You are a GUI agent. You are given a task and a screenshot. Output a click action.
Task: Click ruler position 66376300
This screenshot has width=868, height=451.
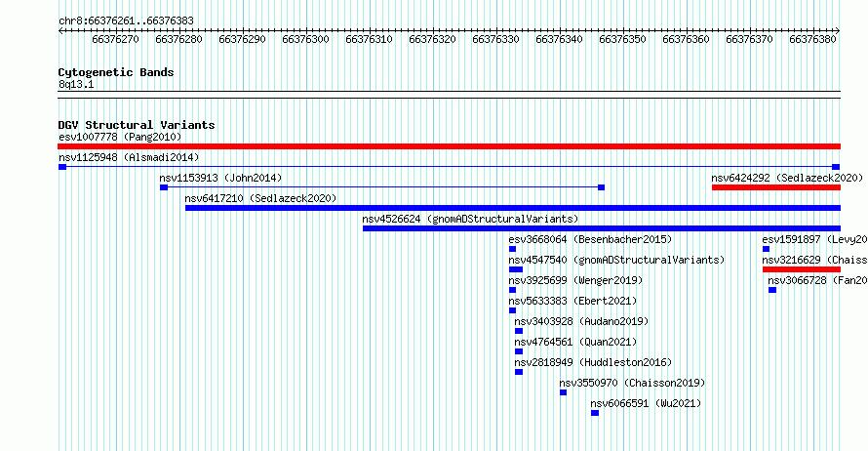(x=305, y=40)
